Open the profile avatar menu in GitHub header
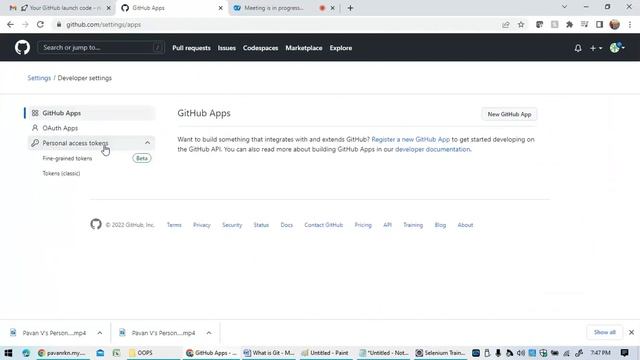 (617, 48)
